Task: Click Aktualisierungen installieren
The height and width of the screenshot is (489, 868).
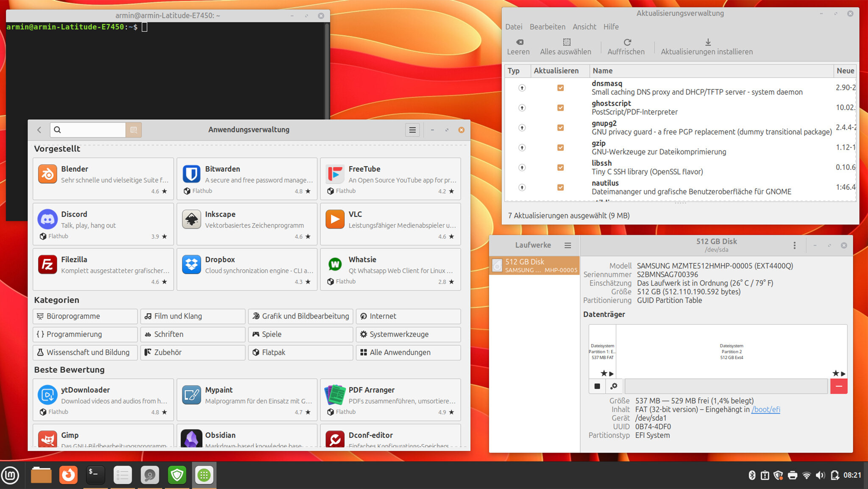Action: 707,47
